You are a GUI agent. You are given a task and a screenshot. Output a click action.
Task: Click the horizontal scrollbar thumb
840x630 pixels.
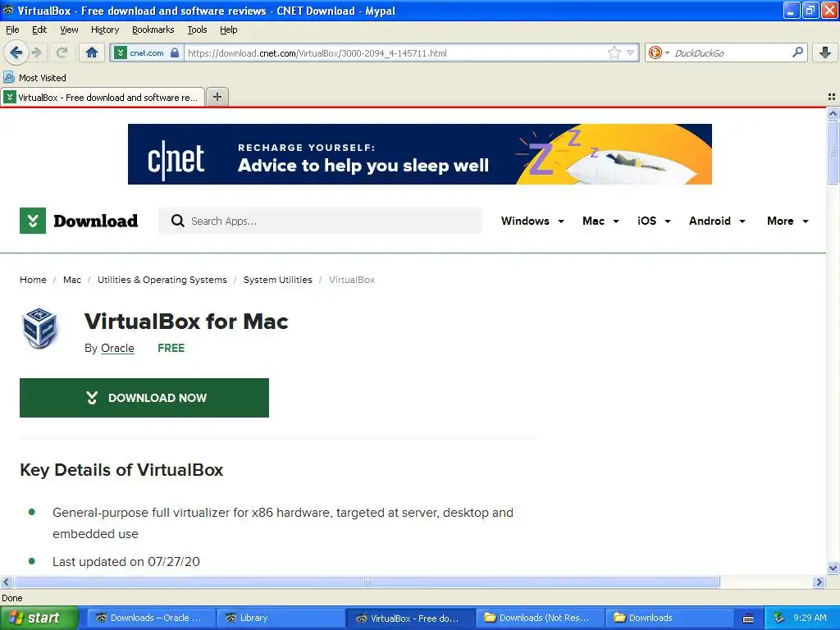367,582
